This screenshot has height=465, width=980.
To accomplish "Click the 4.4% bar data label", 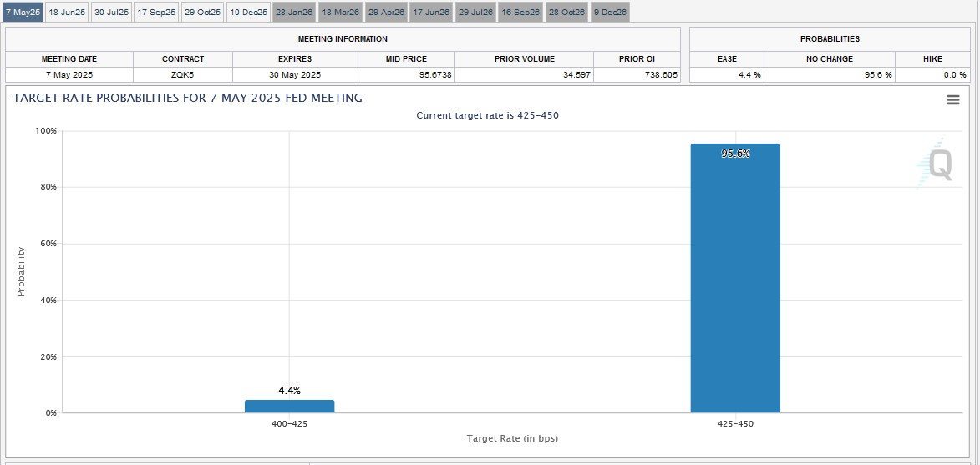I will (289, 391).
